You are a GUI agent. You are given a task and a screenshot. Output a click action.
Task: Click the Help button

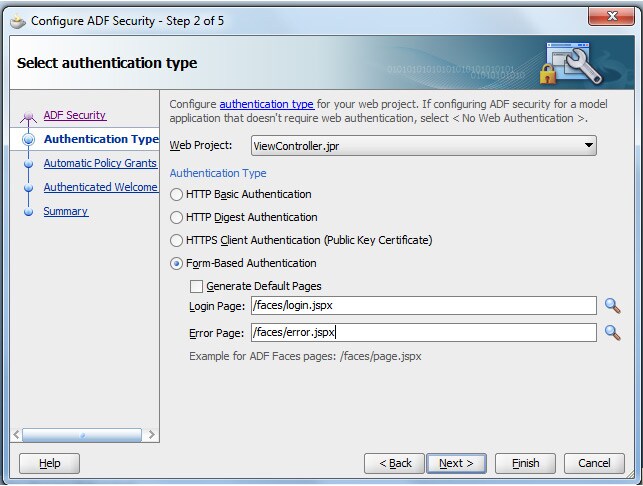pyautogui.click(x=50, y=463)
